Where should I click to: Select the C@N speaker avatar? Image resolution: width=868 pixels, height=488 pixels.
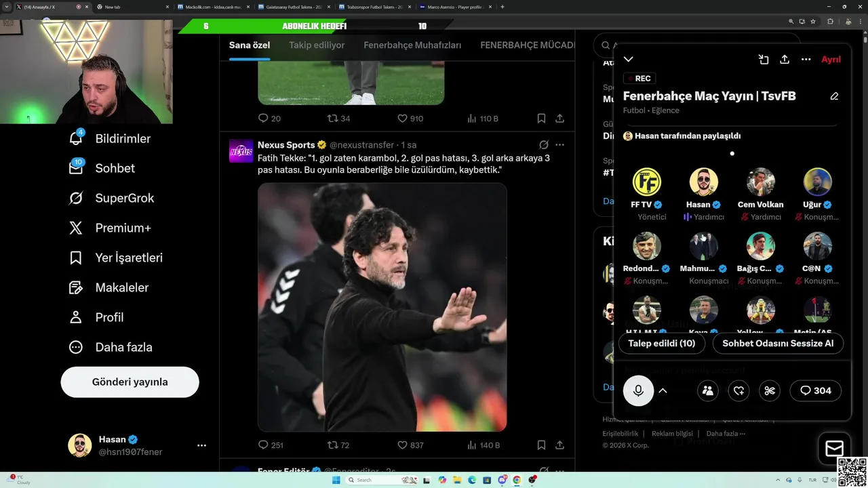tap(818, 246)
